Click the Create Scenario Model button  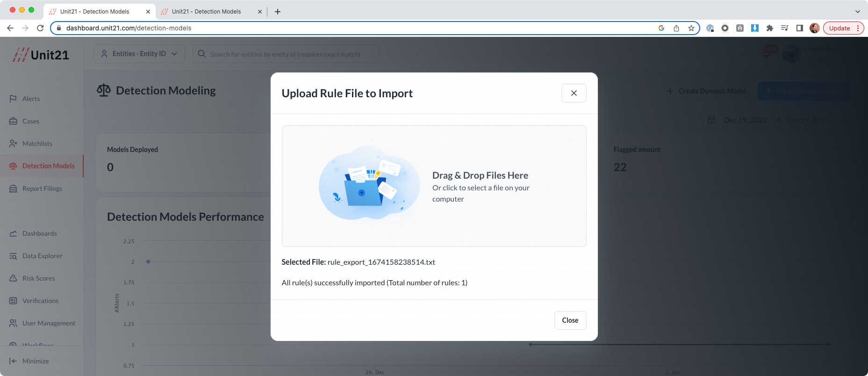pyautogui.click(x=804, y=91)
